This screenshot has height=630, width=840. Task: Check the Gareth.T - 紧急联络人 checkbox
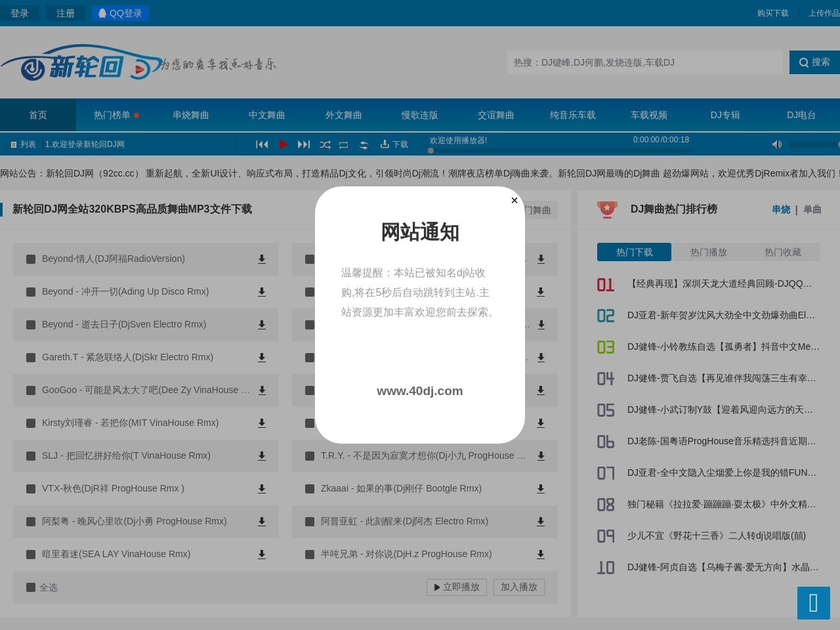coord(31,358)
